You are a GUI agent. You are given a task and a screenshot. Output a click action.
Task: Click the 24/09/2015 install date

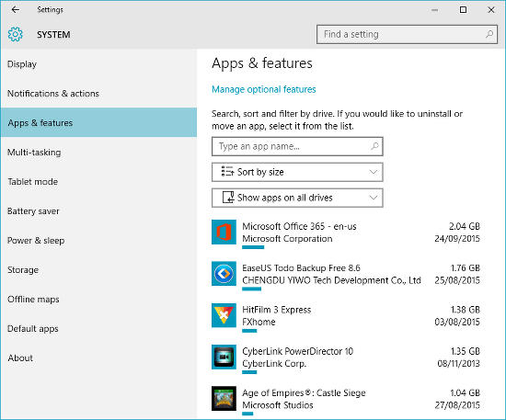click(x=457, y=239)
